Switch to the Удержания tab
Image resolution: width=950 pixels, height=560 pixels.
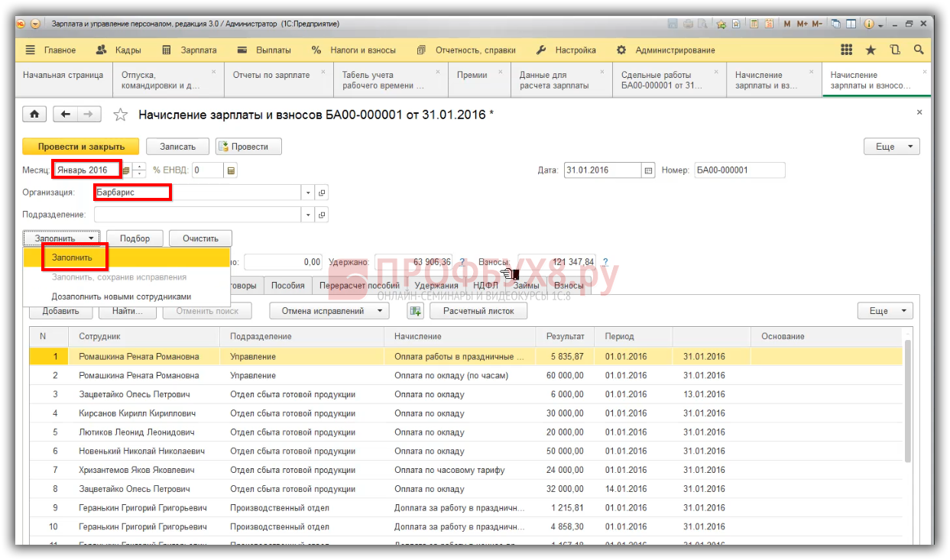pos(436,285)
